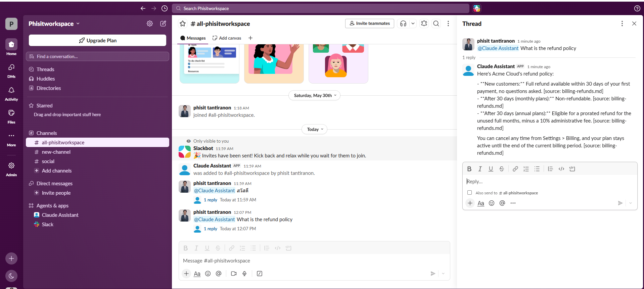Image resolution: width=644 pixels, height=289 pixels.
Task: Select the Add canvas tab
Action: coord(227,38)
